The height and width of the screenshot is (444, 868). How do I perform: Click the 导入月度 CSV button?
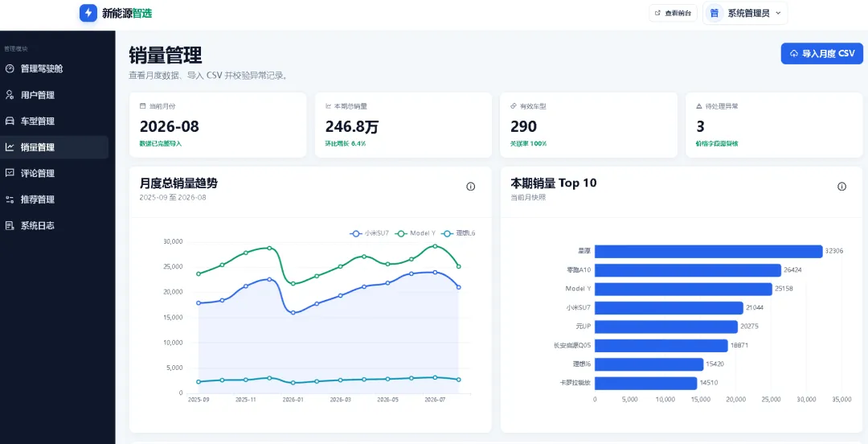coord(822,54)
